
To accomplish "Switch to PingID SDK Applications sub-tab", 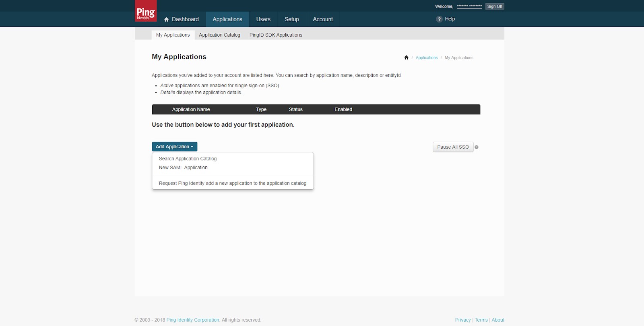I will (276, 35).
